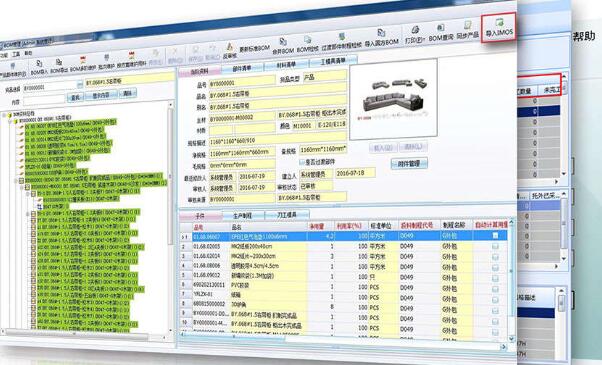
Task: Collapse the BOM tree root node
Action: click(x=5, y=114)
